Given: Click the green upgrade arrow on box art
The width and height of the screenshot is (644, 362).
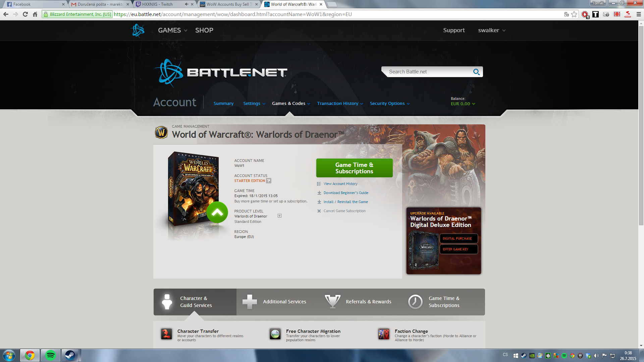Looking at the screenshot, I should pos(217,212).
